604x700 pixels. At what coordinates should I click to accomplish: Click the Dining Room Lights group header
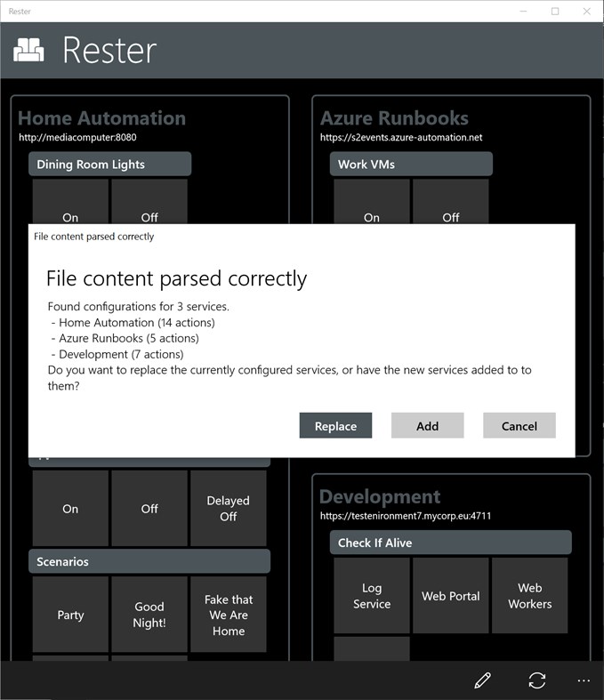109,164
